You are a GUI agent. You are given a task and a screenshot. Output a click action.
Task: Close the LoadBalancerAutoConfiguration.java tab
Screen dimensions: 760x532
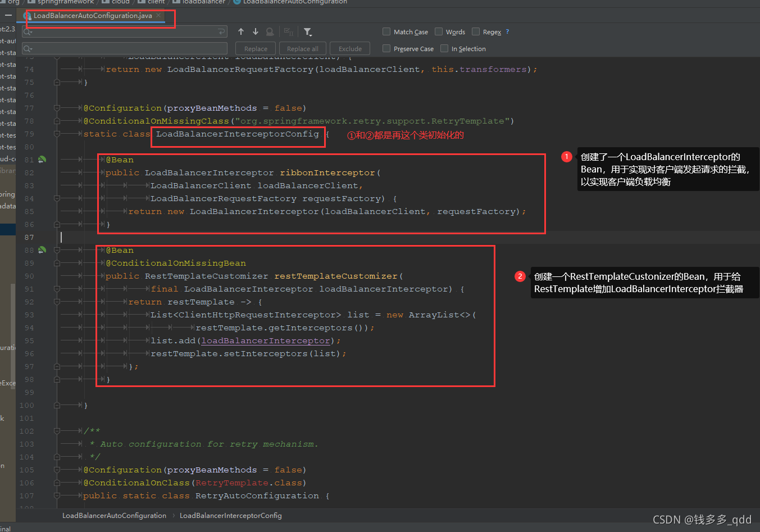pyautogui.click(x=158, y=16)
